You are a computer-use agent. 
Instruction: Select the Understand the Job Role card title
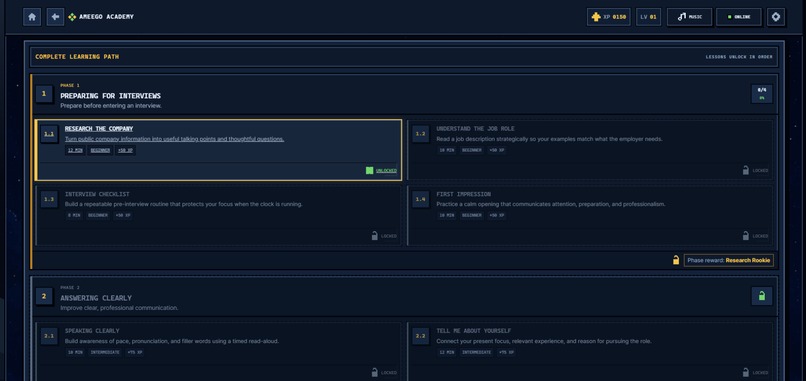[475, 129]
